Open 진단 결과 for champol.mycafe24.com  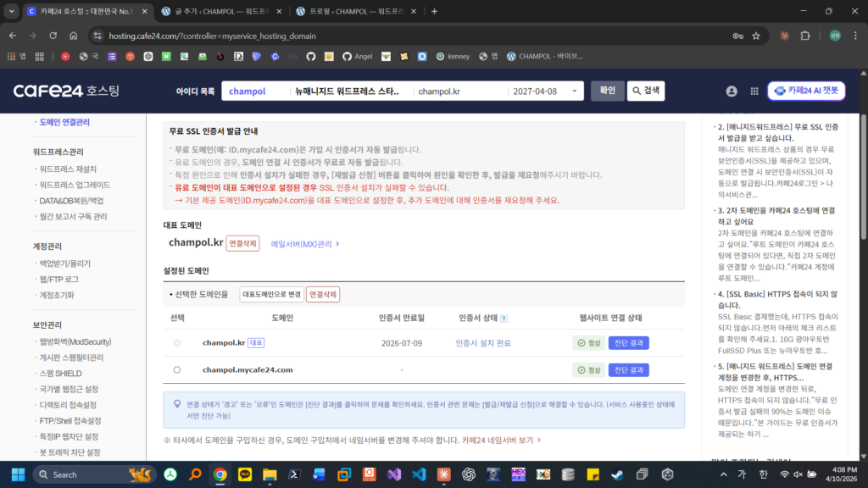click(x=628, y=369)
